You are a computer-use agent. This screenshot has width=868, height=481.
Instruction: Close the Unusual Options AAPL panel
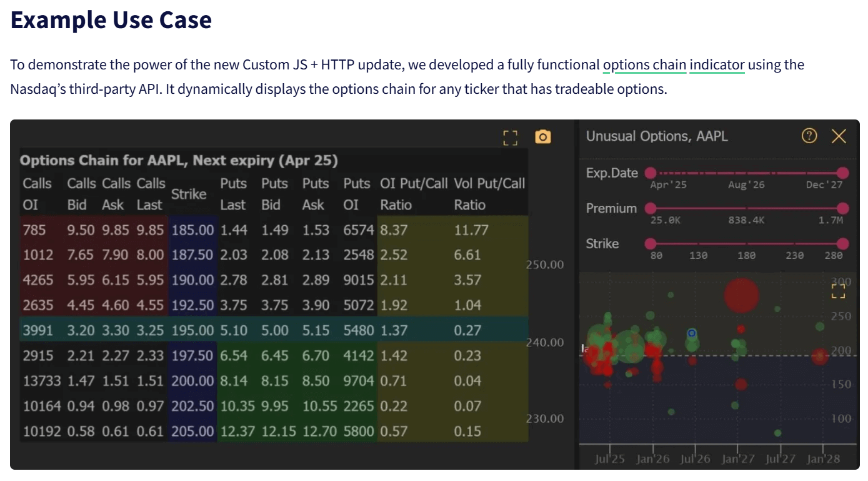click(839, 136)
